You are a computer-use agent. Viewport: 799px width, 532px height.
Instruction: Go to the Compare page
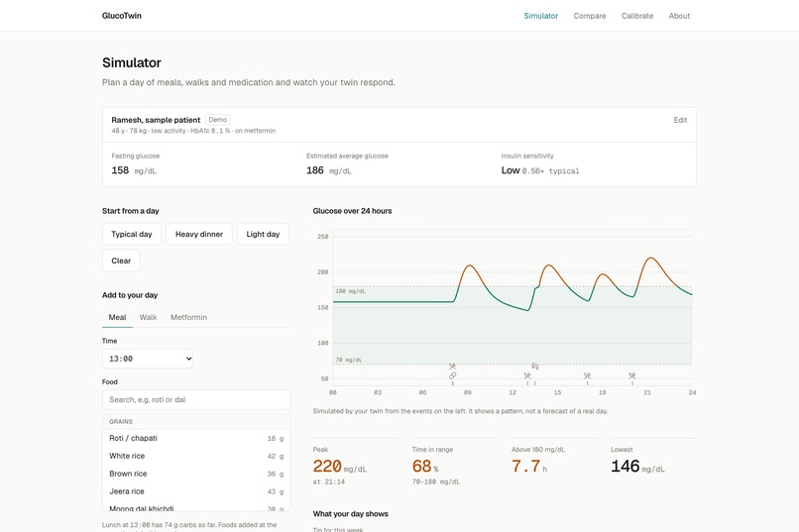pos(590,16)
